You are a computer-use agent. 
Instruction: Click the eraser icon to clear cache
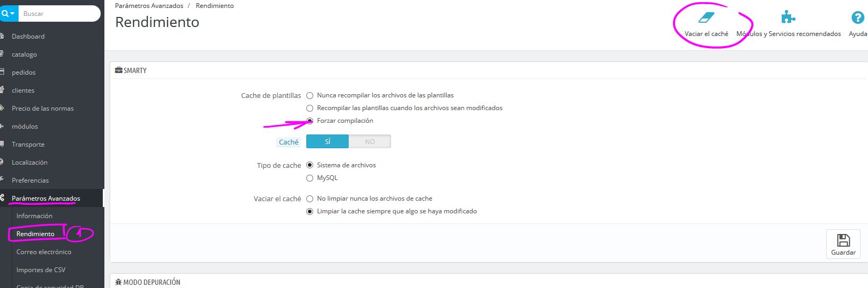click(x=706, y=18)
